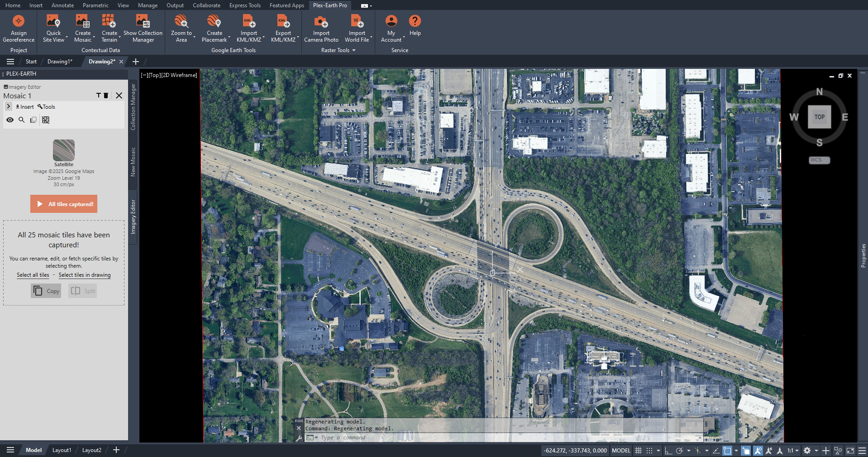The height and width of the screenshot is (457, 868).
Task: Open the Express Tools ribbon tab
Action: (245, 5)
